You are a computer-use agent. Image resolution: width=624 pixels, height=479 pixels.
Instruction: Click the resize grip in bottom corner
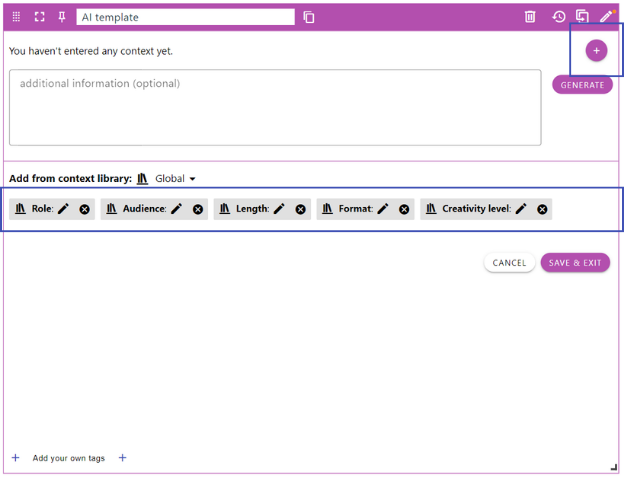pos(614,467)
